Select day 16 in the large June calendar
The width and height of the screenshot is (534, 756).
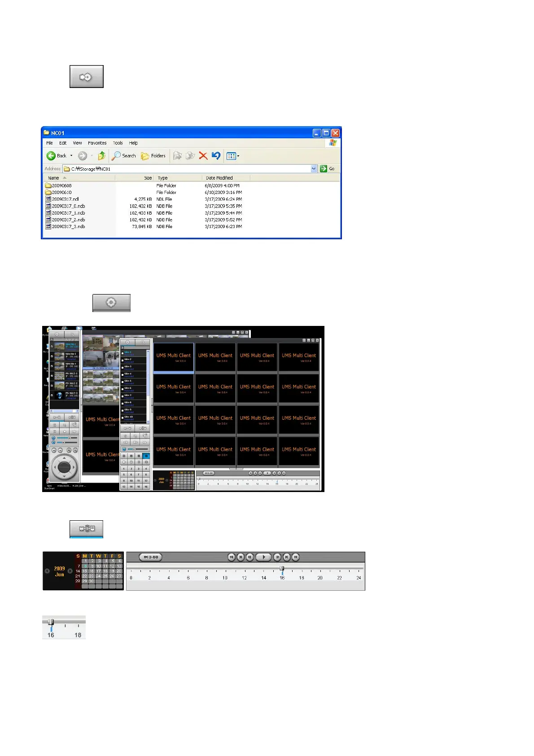(92, 571)
